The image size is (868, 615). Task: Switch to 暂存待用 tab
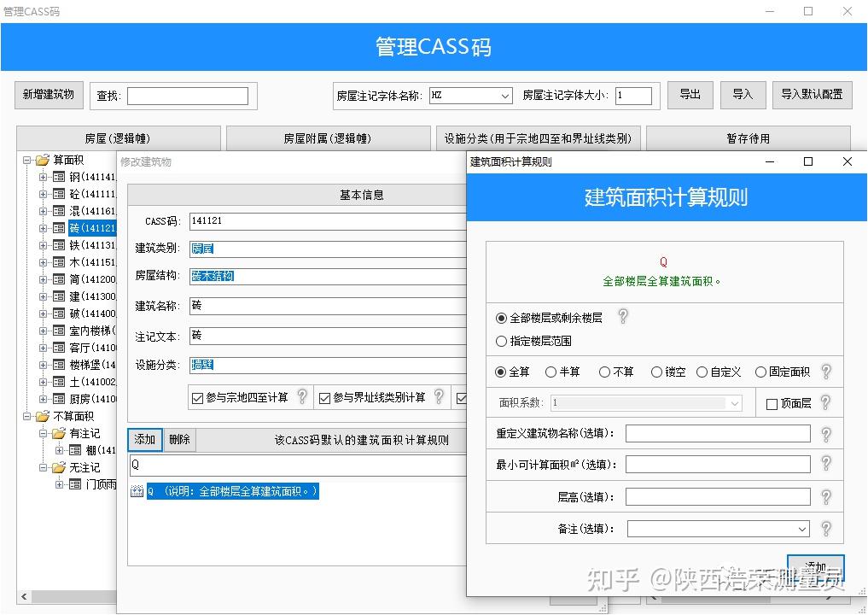[x=748, y=138]
